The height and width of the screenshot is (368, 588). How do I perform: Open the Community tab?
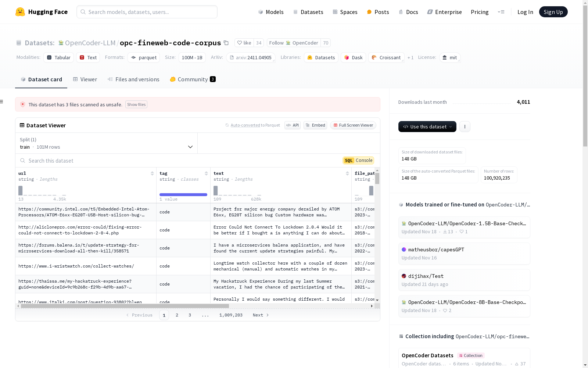tap(193, 79)
